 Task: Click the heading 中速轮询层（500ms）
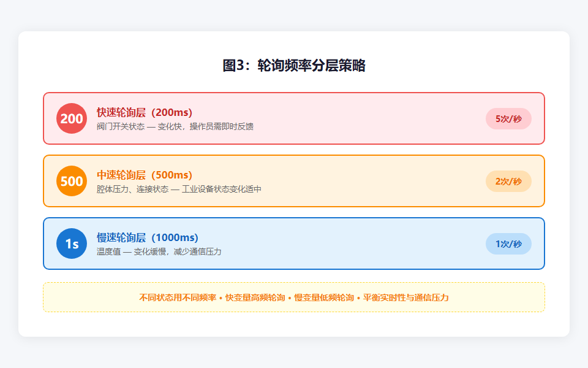[145, 175]
